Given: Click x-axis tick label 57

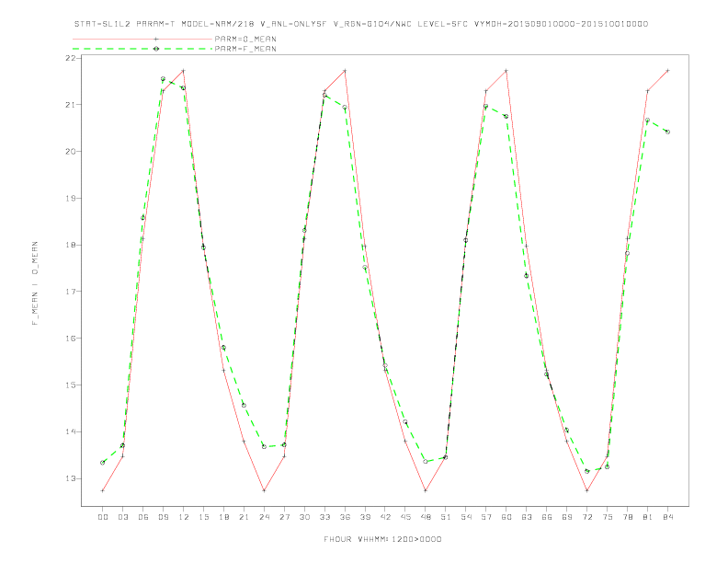Looking at the screenshot, I should [x=486, y=517].
